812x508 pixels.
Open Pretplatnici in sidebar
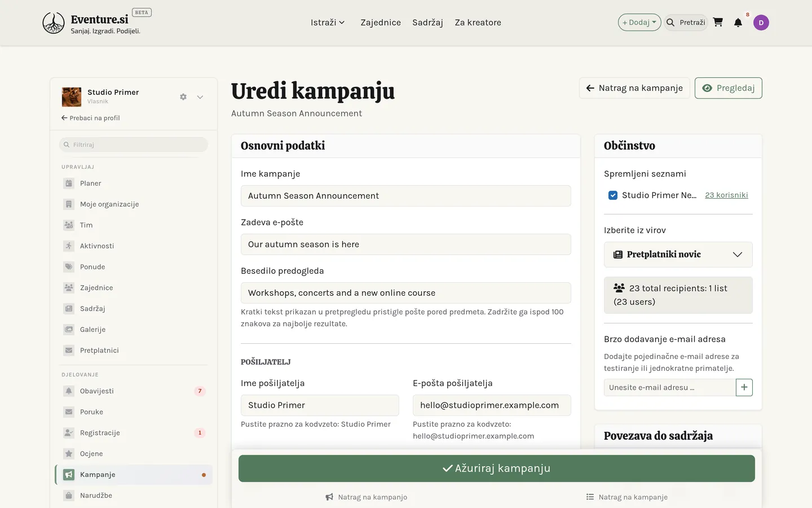point(134,351)
